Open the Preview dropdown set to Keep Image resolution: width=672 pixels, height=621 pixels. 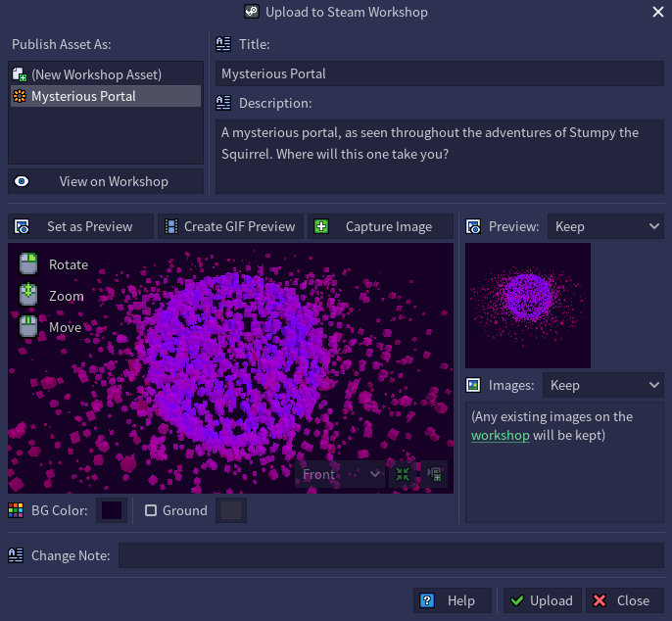point(604,226)
